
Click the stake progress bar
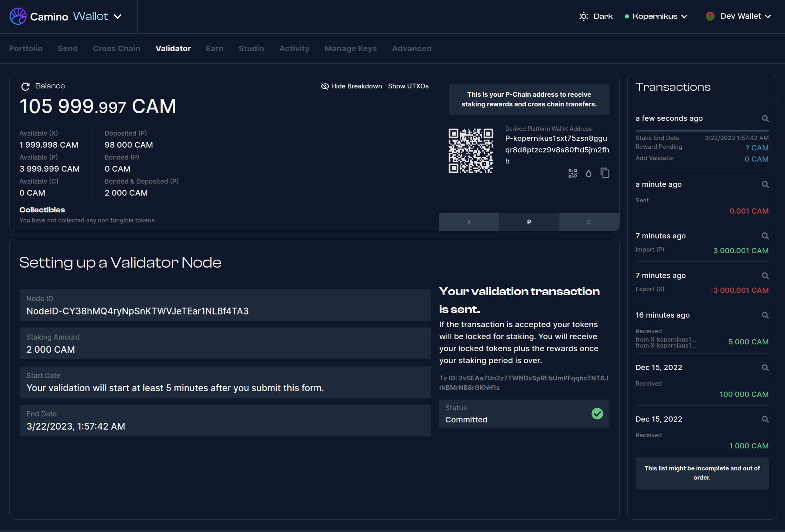click(x=702, y=130)
